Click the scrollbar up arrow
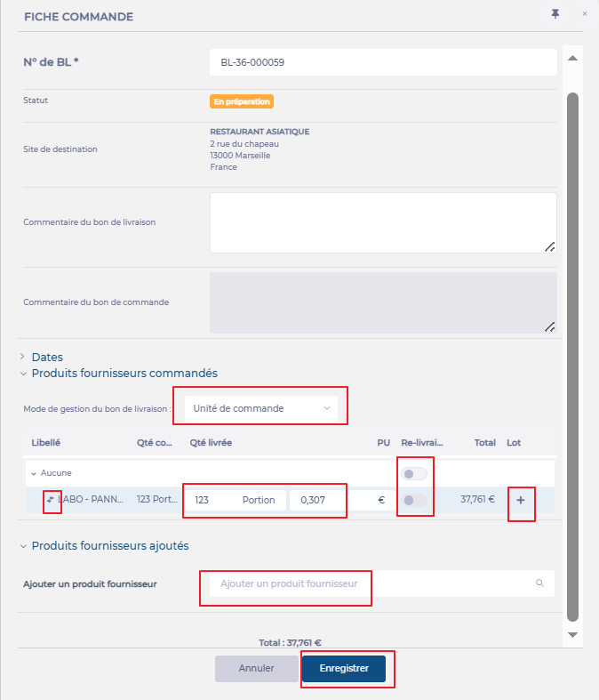The image size is (599, 700). 572,59
